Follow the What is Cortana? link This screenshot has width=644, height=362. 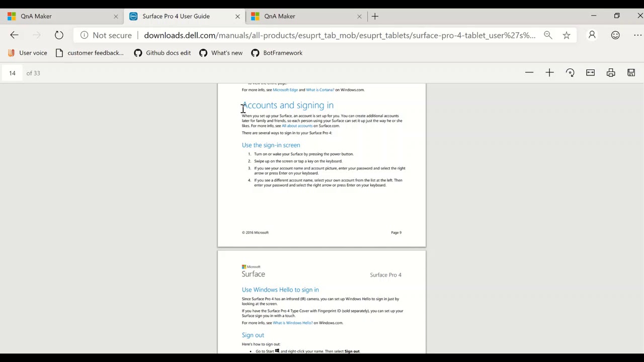point(320,90)
